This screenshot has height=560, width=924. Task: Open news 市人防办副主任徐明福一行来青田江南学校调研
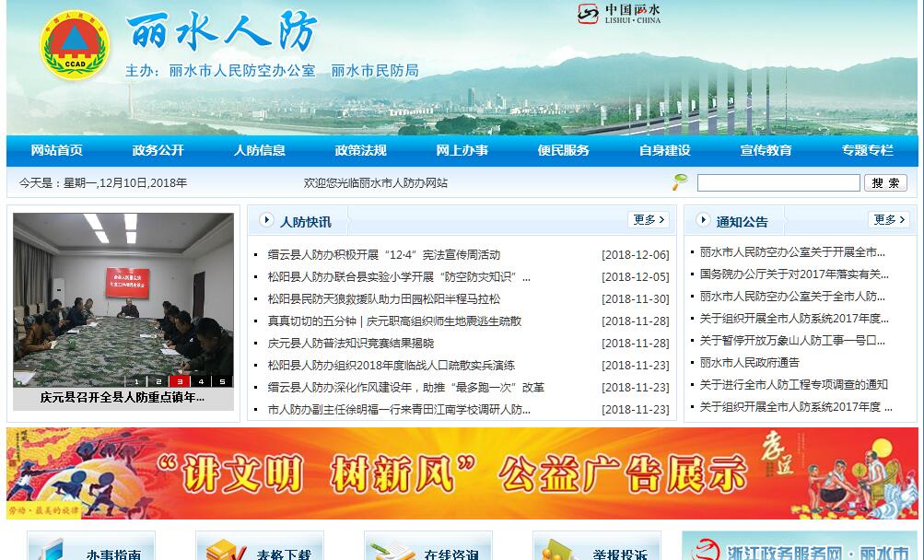(x=399, y=409)
